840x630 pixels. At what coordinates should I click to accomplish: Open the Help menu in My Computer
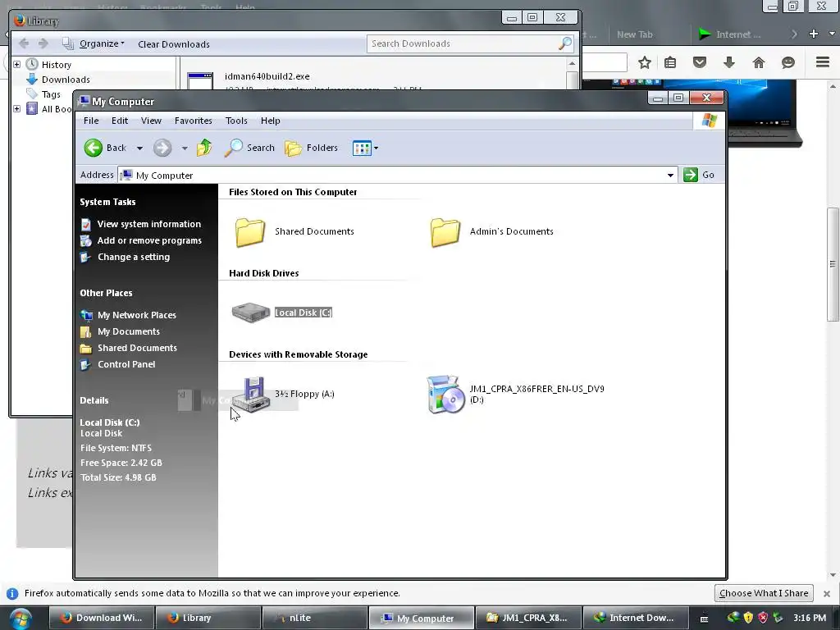pyautogui.click(x=271, y=121)
